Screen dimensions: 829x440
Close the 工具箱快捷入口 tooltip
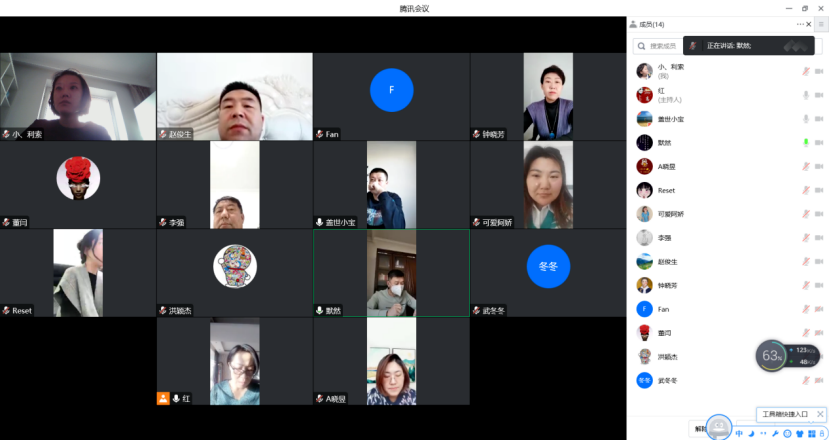click(x=820, y=414)
